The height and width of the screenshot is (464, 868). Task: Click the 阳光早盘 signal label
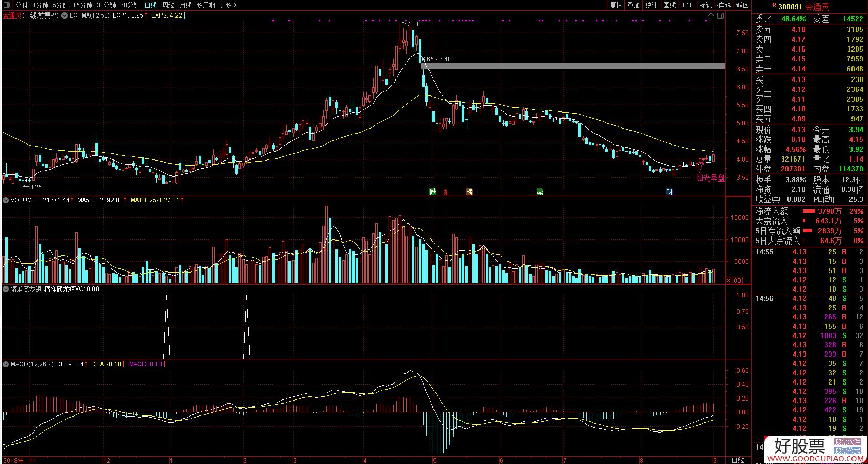(710, 178)
